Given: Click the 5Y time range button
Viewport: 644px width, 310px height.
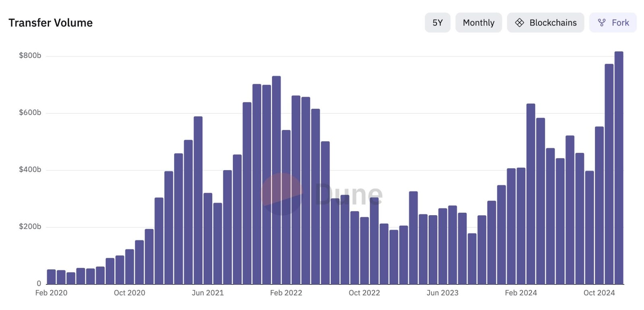Looking at the screenshot, I should (438, 23).
